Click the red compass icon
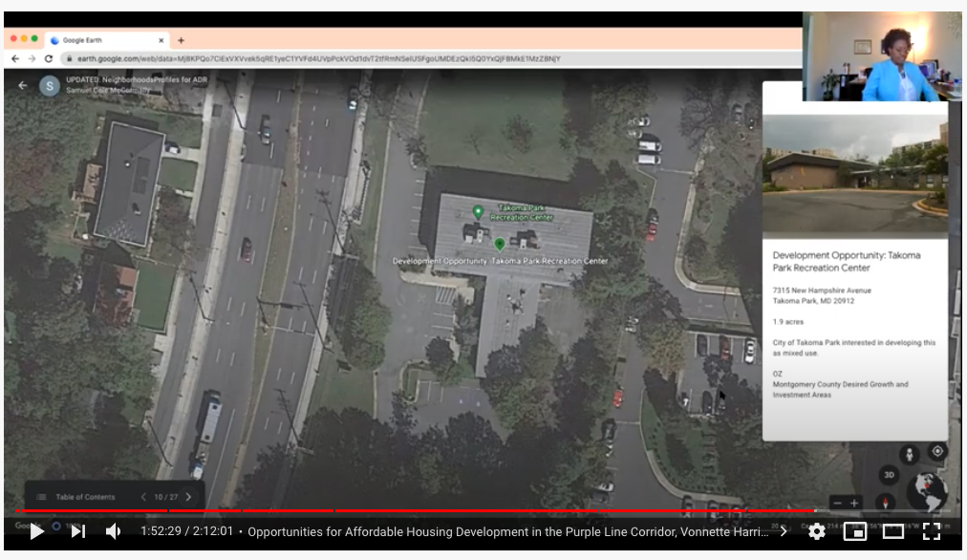Image resolution: width=967 pixels, height=560 pixels. [885, 503]
